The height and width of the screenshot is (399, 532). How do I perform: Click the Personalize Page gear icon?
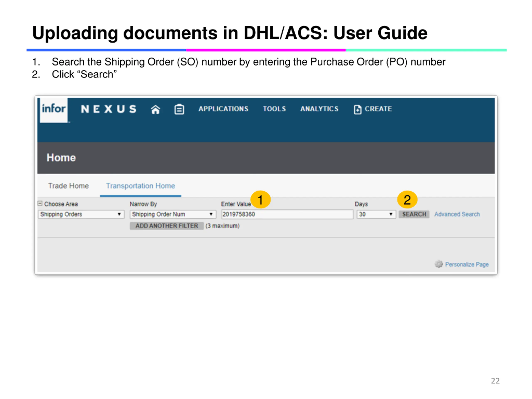pyautogui.click(x=439, y=264)
